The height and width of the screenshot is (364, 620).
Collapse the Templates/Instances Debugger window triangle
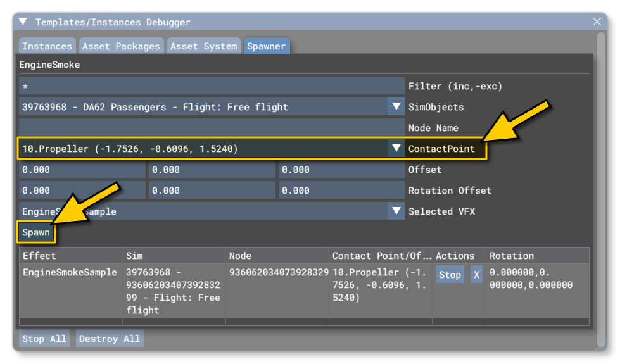[23, 22]
